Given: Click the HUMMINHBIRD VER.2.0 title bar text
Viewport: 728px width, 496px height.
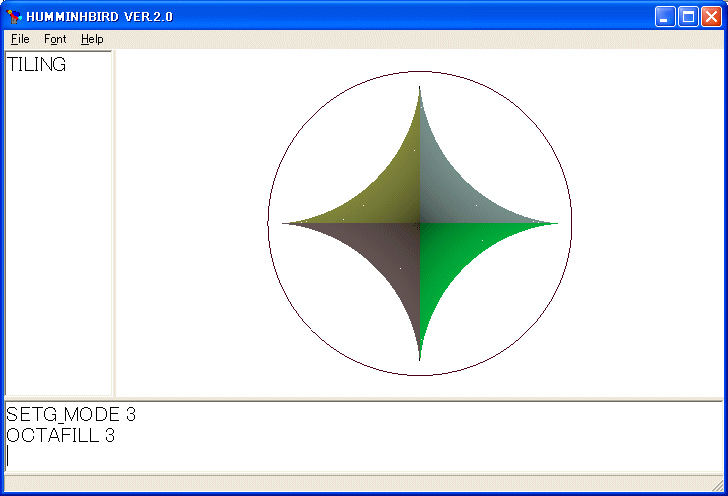Looking at the screenshot, I should 99,17.
